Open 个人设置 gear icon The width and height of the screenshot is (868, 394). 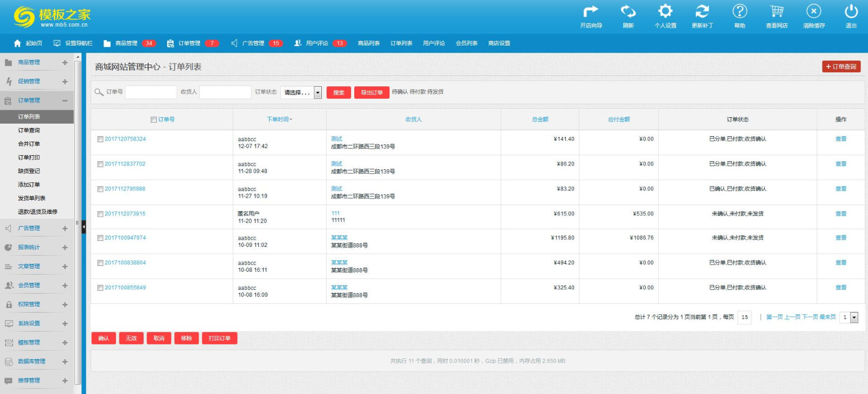pyautogui.click(x=665, y=11)
